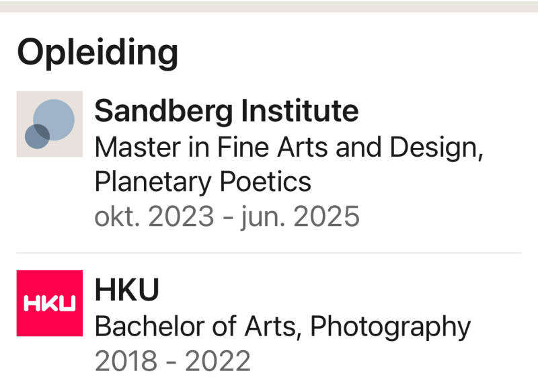Tap the small dark-blue circle in Sandberg logo
Image resolution: width=538 pixels, height=392 pixels.
pos(36,136)
